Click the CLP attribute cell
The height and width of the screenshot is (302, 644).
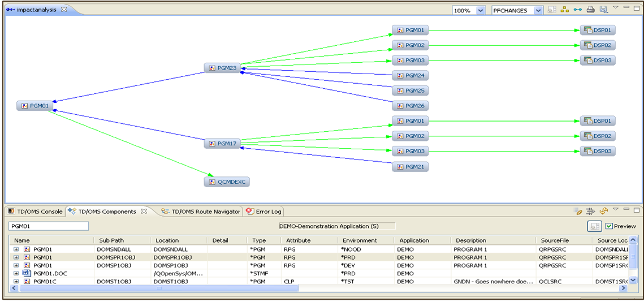point(289,282)
